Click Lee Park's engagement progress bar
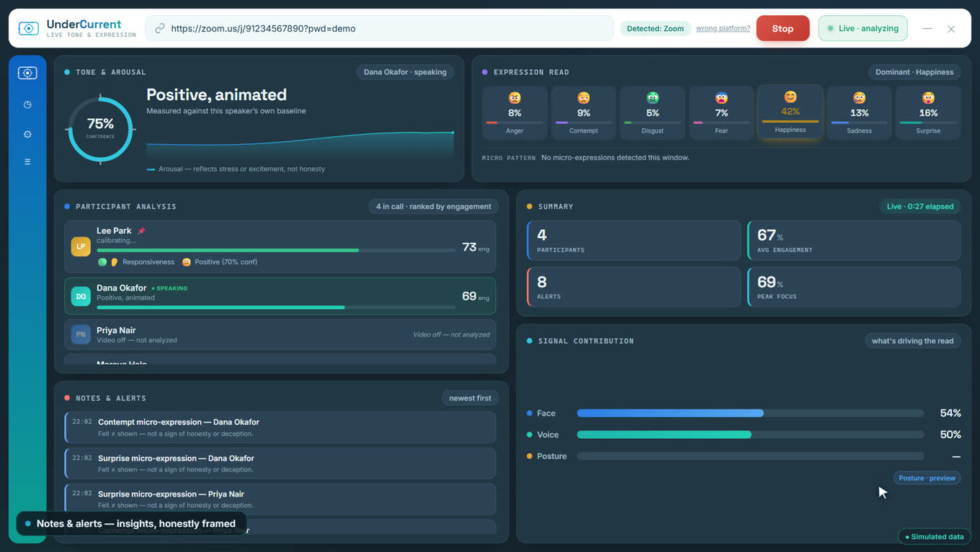This screenshot has width=980, height=552. coord(276,250)
